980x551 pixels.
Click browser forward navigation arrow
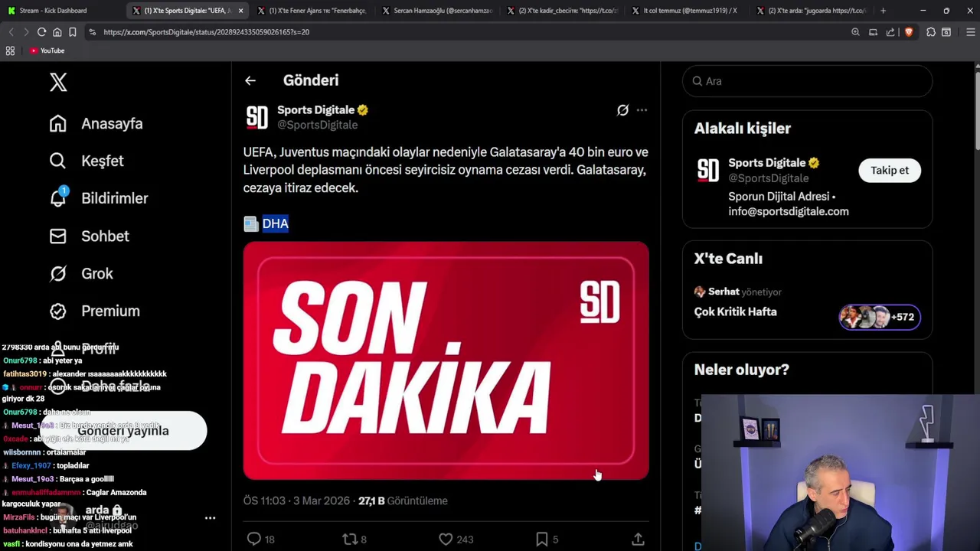tap(26, 32)
